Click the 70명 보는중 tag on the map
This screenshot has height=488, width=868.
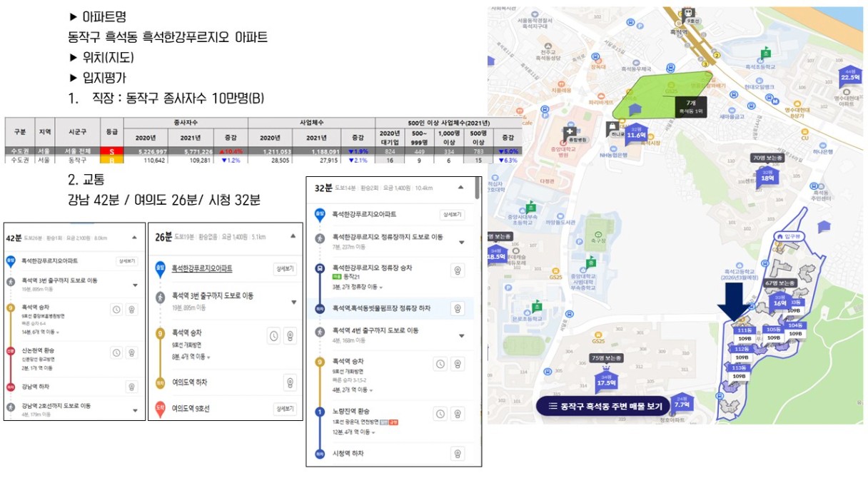pyautogui.click(x=767, y=158)
